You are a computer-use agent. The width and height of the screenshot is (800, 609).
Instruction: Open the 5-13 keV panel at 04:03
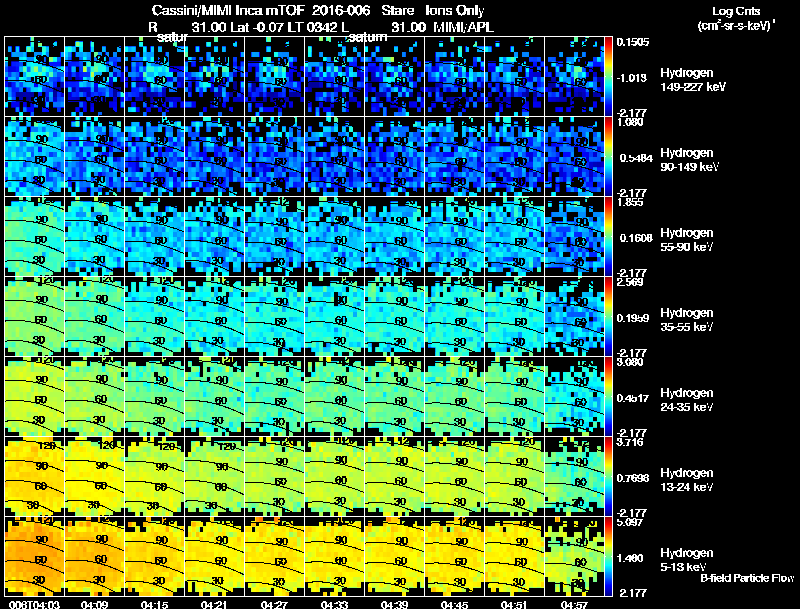click(35, 556)
